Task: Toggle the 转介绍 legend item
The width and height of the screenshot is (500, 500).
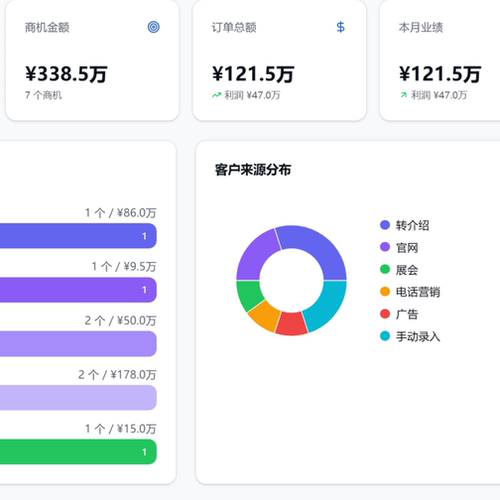Action: point(405,225)
